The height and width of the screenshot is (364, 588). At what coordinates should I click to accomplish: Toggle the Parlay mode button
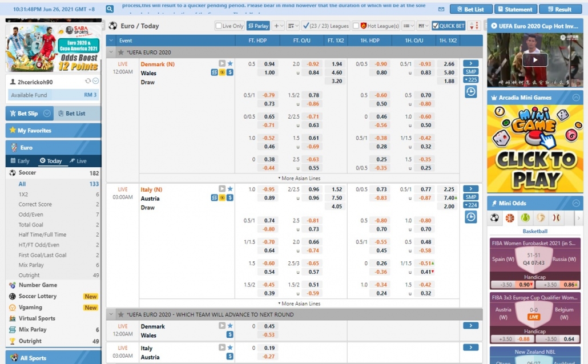click(x=259, y=26)
